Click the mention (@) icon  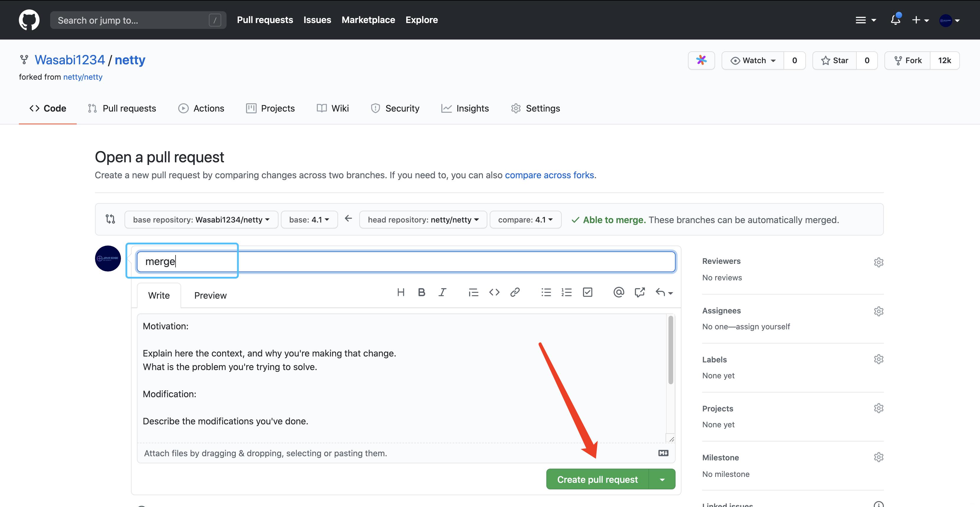coord(619,292)
